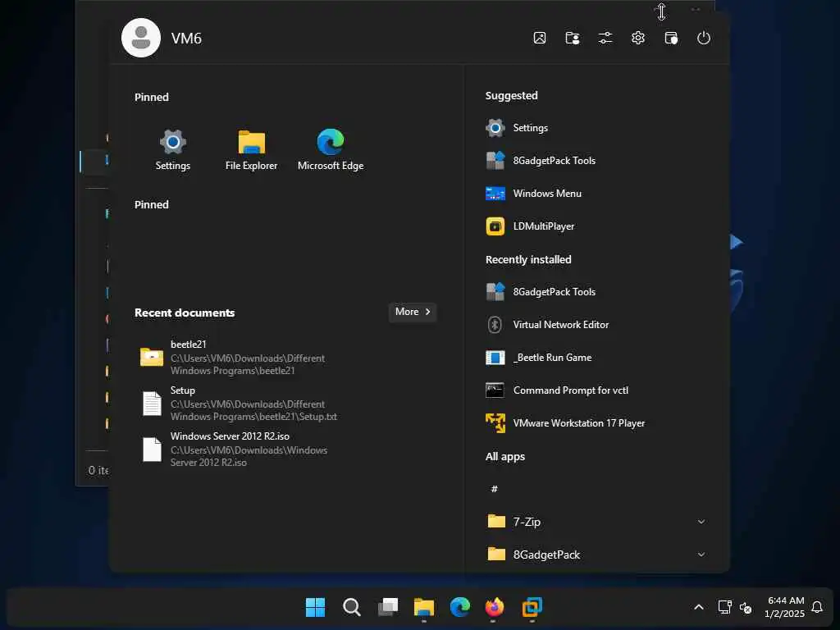Click the muted volume tray icon
840x630 pixels.
click(x=745, y=607)
